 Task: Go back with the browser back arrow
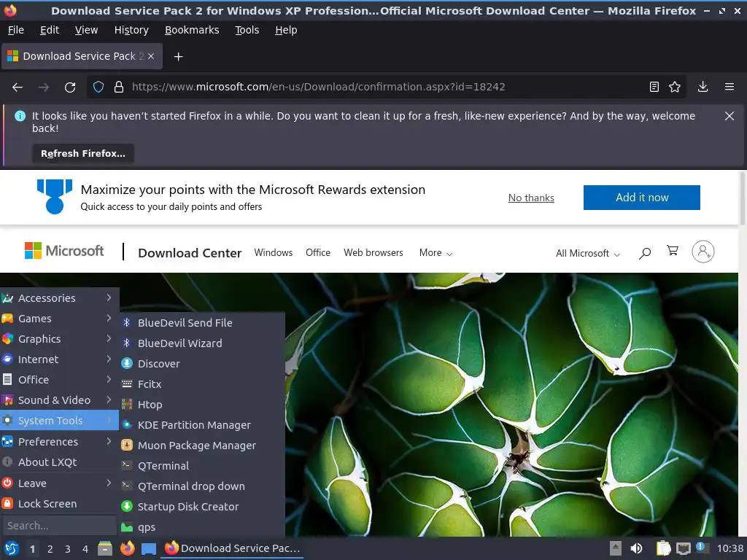[18, 87]
